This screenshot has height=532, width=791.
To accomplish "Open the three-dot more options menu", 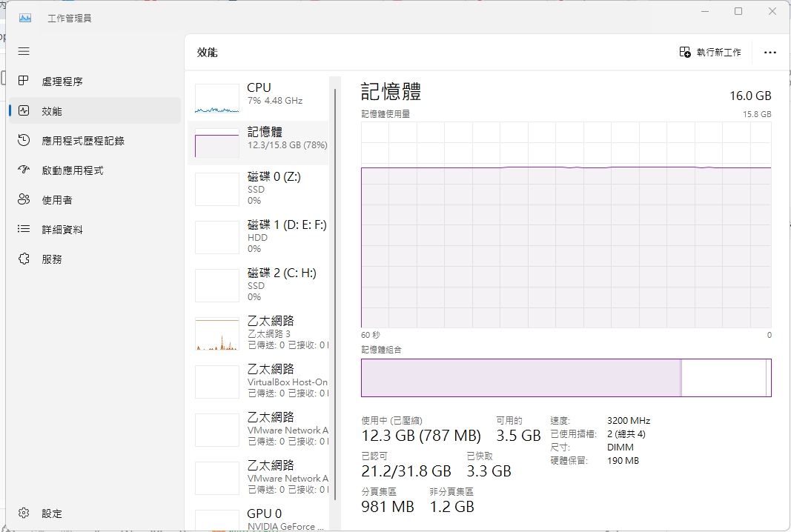I will (770, 53).
